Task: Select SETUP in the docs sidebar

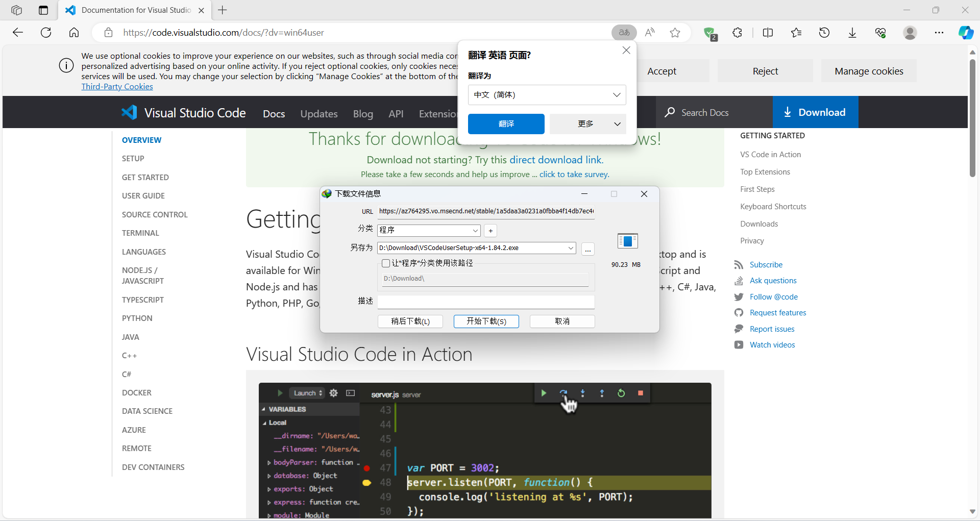Action: pyautogui.click(x=133, y=159)
